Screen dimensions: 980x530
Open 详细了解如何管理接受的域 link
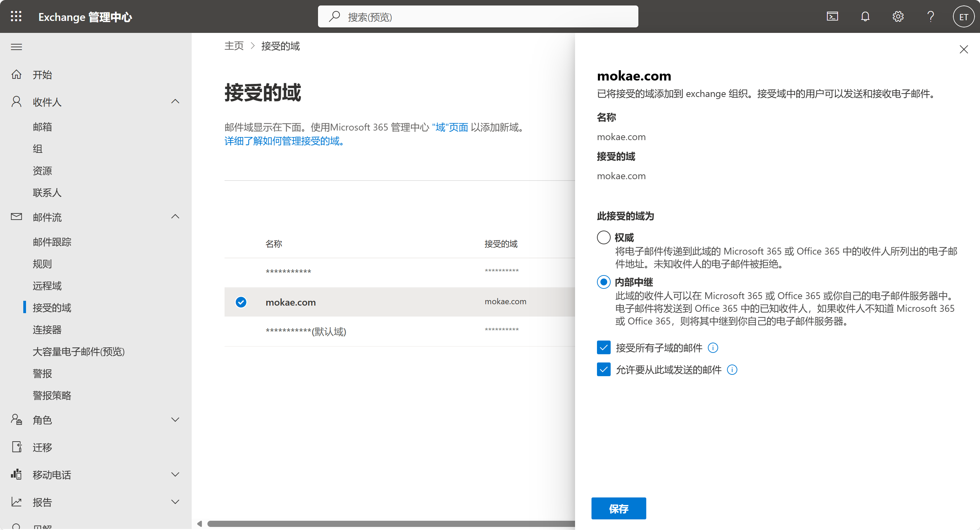[284, 141]
